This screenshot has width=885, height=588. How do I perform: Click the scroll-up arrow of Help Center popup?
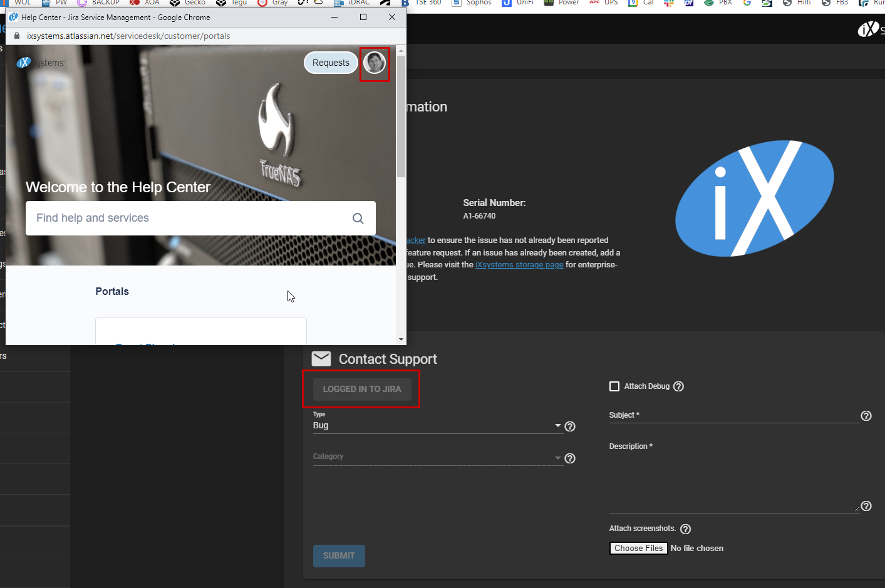(401, 49)
